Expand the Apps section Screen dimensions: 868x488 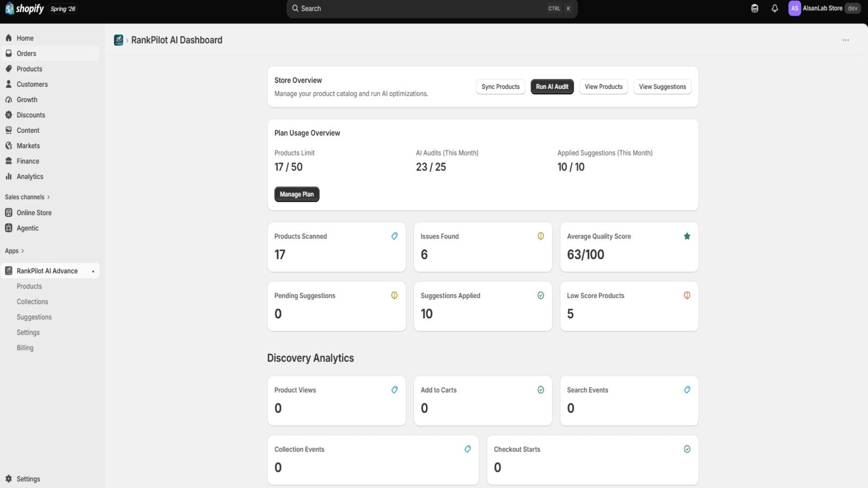pyautogui.click(x=15, y=251)
